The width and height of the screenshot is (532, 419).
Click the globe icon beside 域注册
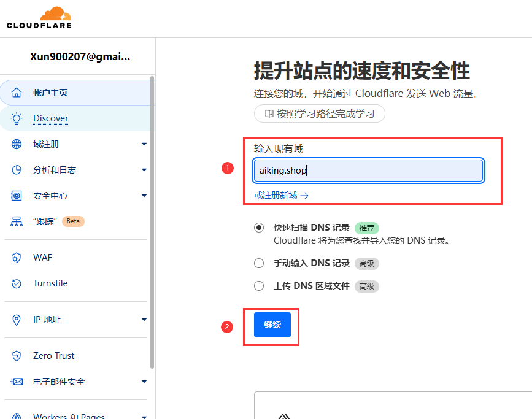17,144
